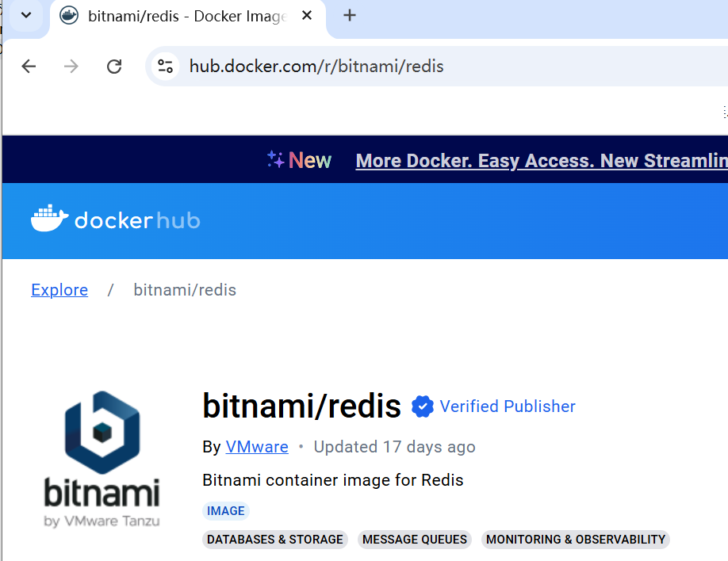Open the More Docker. Easy Access announcement link
Viewport: 728px width, 561px height.
click(x=542, y=161)
